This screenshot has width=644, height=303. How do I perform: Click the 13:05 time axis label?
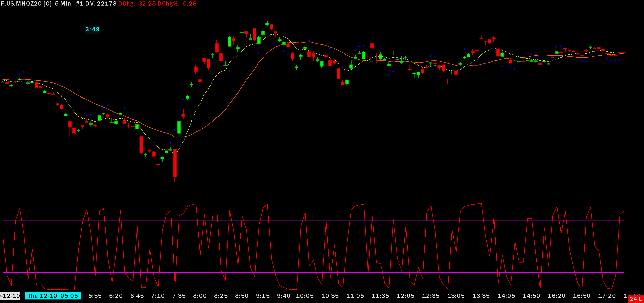point(456,296)
